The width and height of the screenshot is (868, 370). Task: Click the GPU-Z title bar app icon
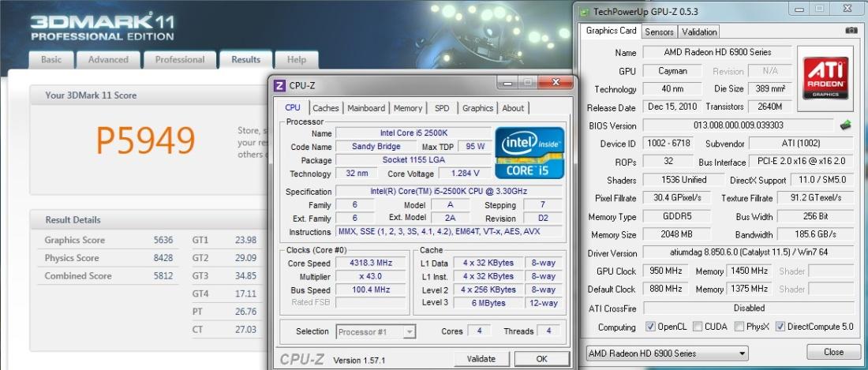coord(584,11)
